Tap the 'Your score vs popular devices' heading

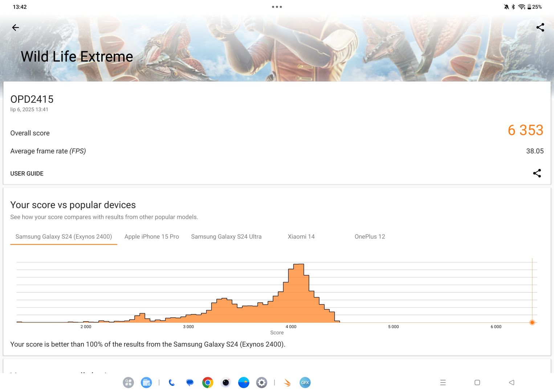click(x=73, y=205)
